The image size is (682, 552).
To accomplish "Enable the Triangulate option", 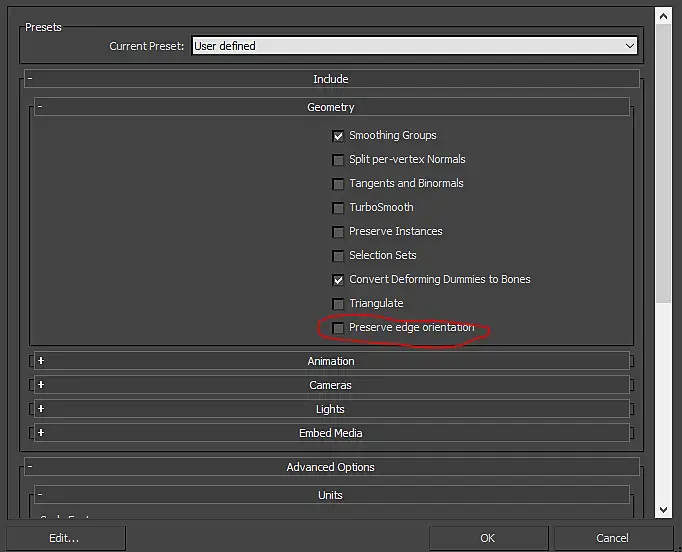I will 338,304.
